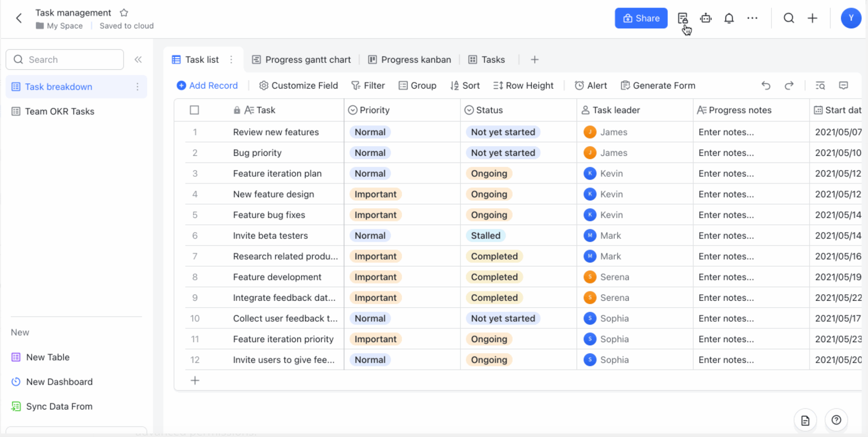Collapse the left sidebar with double chevron

coord(138,59)
